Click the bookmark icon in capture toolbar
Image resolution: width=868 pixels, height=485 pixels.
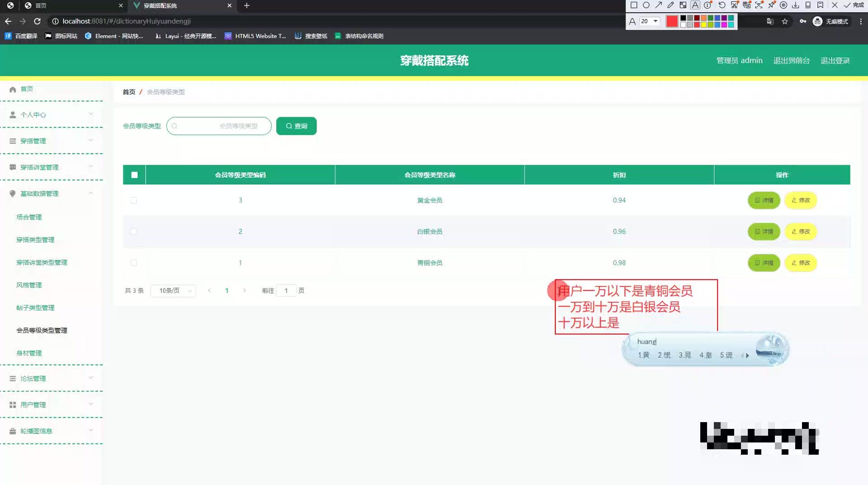820,5
